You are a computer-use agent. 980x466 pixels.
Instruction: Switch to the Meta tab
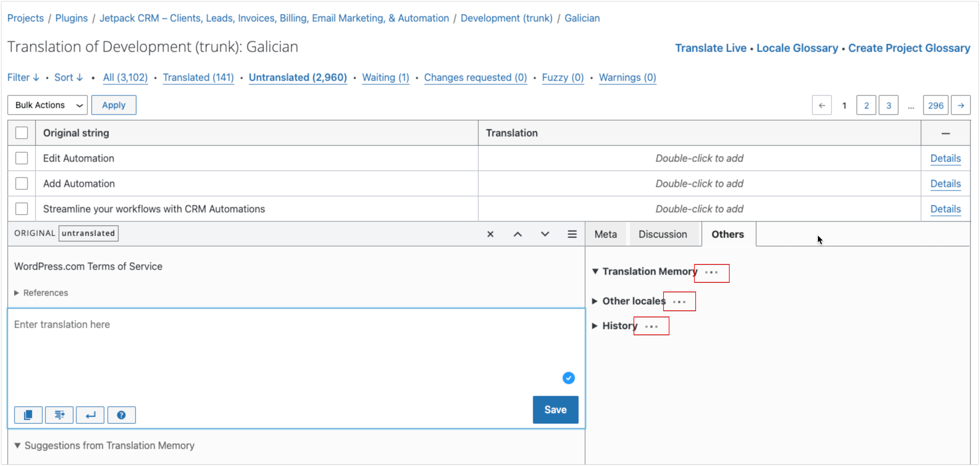click(x=605, y=234)
